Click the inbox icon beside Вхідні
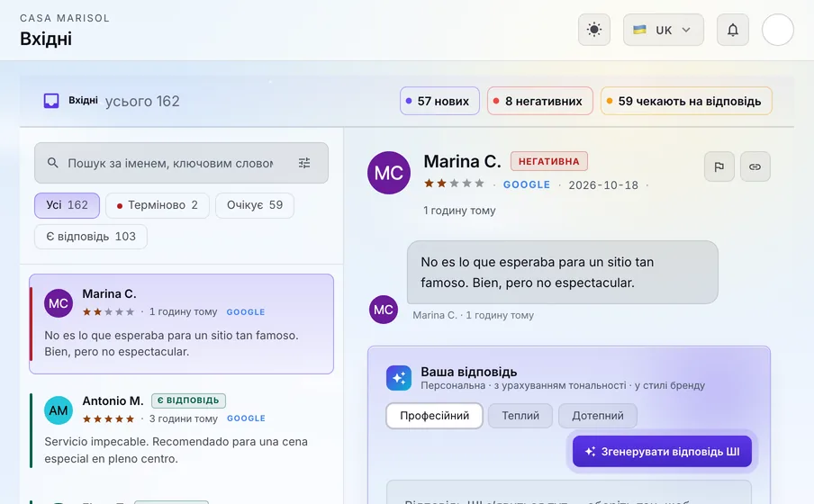Screen dimensions: 814x504 click(50, 100)
